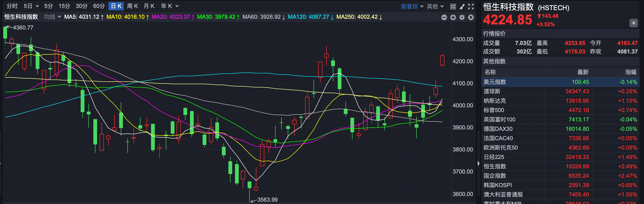The width and height of the screenshot is (644, 204).
Task: Switch to the 周K weekly tab
Action: (x=133, y=6)
